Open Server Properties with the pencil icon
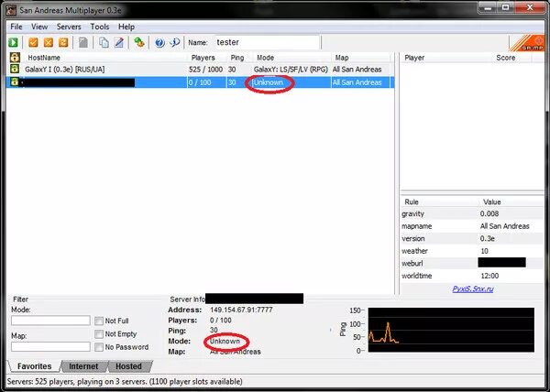The image size is (550, 392). click(119, 42)
